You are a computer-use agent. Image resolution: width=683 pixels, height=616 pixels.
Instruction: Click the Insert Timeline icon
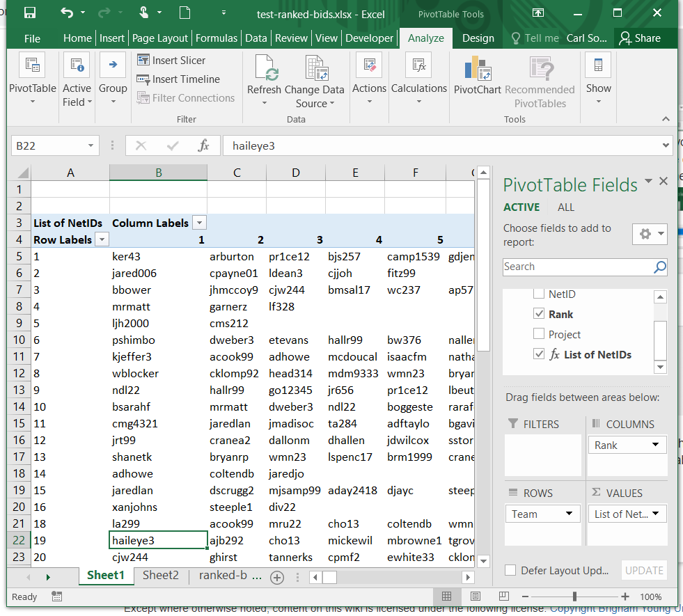[144, 79]
